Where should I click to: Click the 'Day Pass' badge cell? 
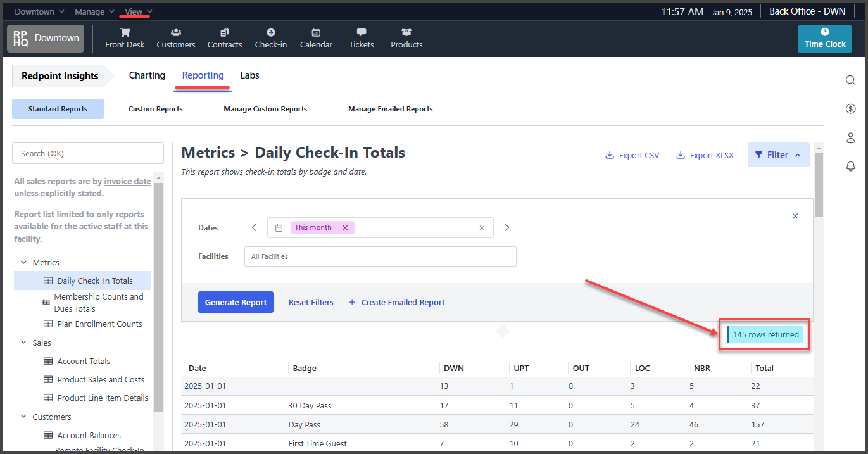point(304,424)
